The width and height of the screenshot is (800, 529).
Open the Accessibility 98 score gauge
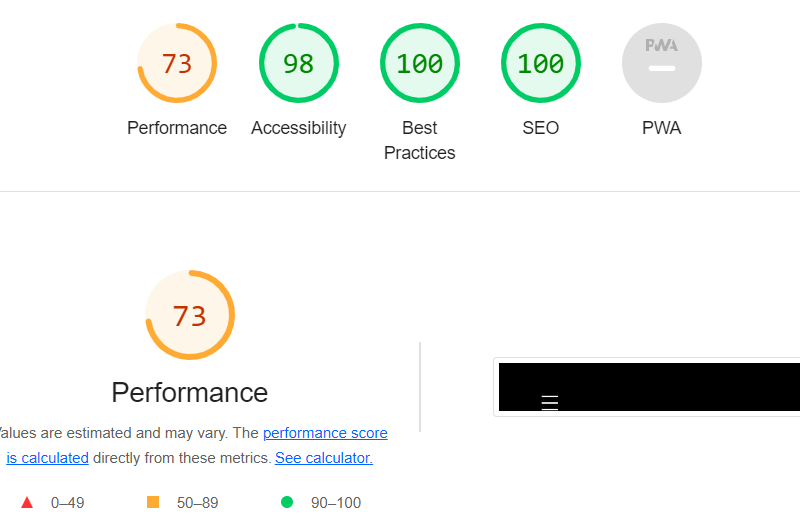298,64
